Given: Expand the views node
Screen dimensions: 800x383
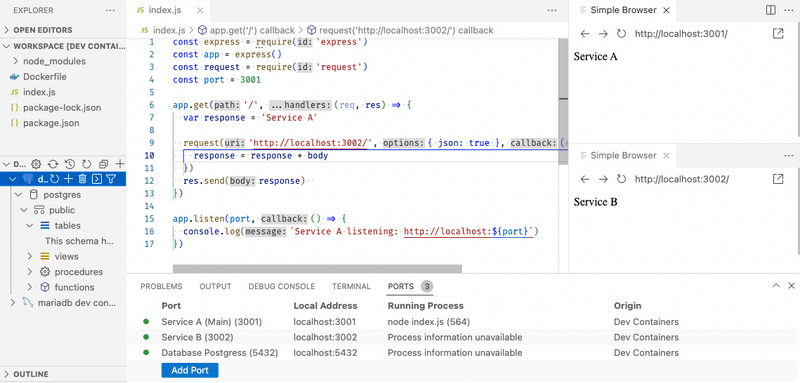Looking at the screenshot, I should 30,257.
